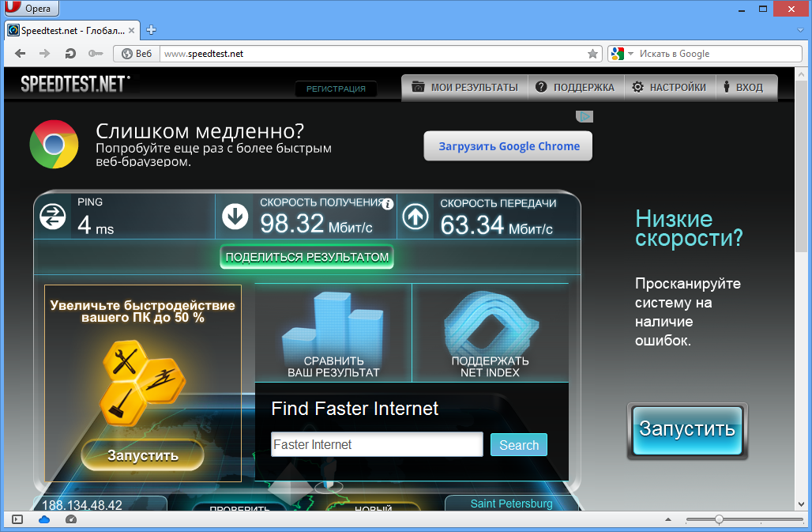The height and width of the screenshot is (532, 812).
Task: Click the Искать в Google search field
Action: click(x=719, y=53)
